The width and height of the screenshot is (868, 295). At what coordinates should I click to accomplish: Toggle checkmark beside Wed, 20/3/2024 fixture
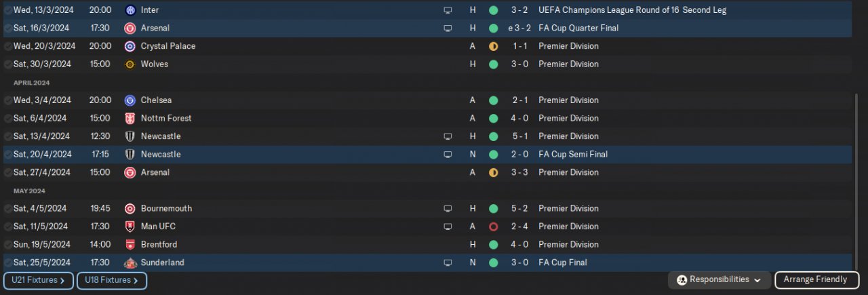(x=7, y=46)
